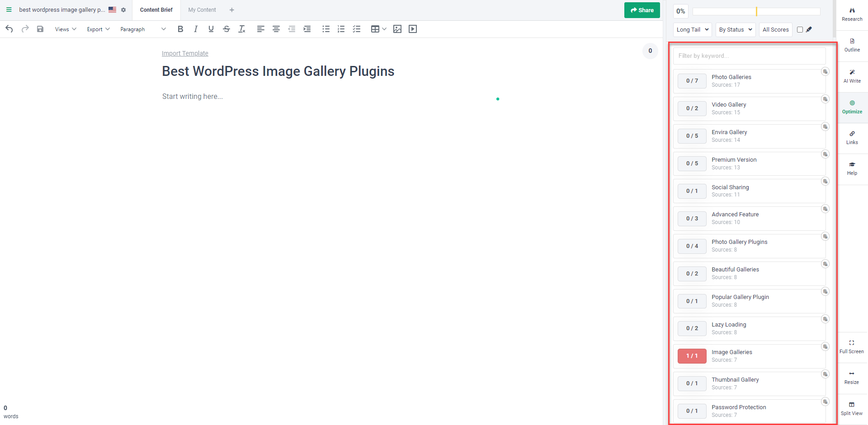Toggle bold formatting
This screenshot has height=425, width=868.
180,29
